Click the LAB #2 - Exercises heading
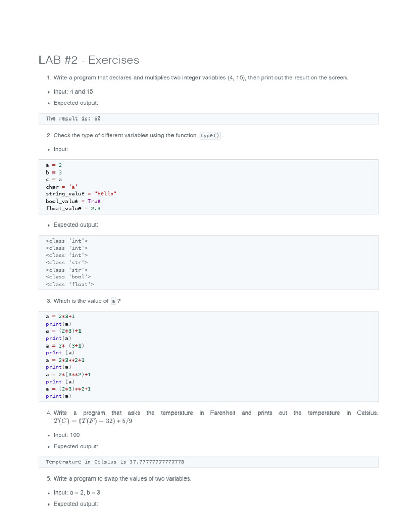399x532 pixels. 89,60
